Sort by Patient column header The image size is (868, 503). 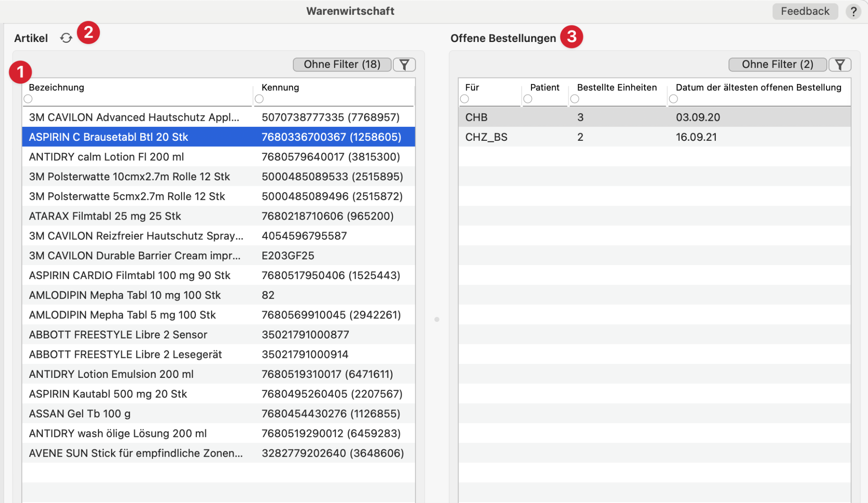(545, 87)
